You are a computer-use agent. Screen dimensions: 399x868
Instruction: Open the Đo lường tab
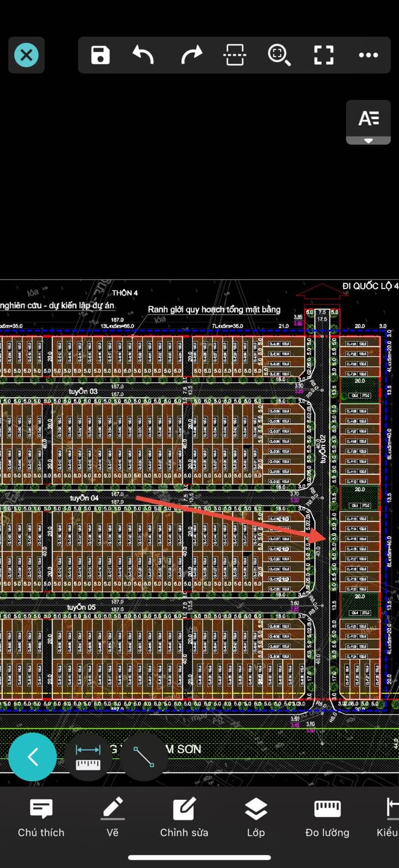point(328,818)
